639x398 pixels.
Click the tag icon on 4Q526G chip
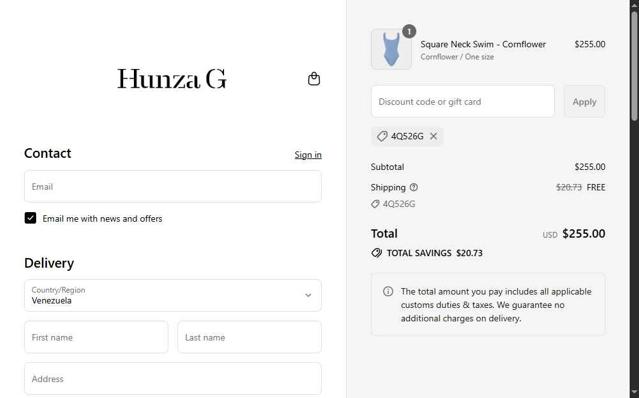pos(382,136)
